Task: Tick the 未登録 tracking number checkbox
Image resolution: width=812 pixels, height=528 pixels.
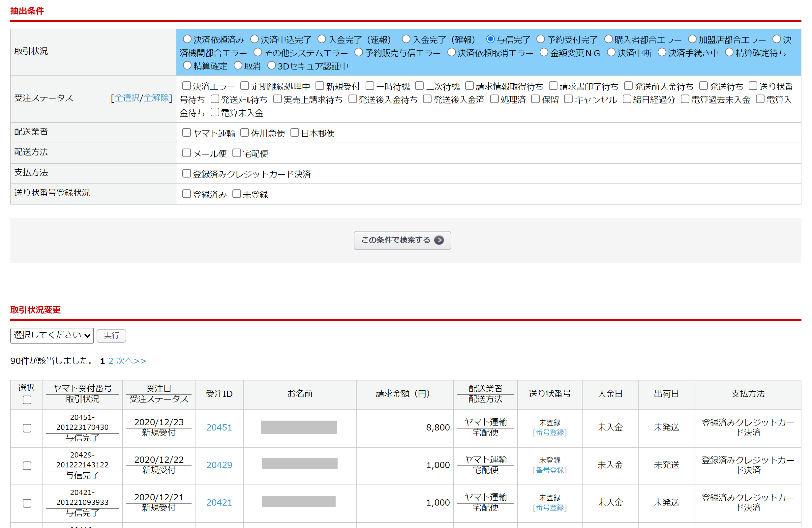Action: [237, 194]
